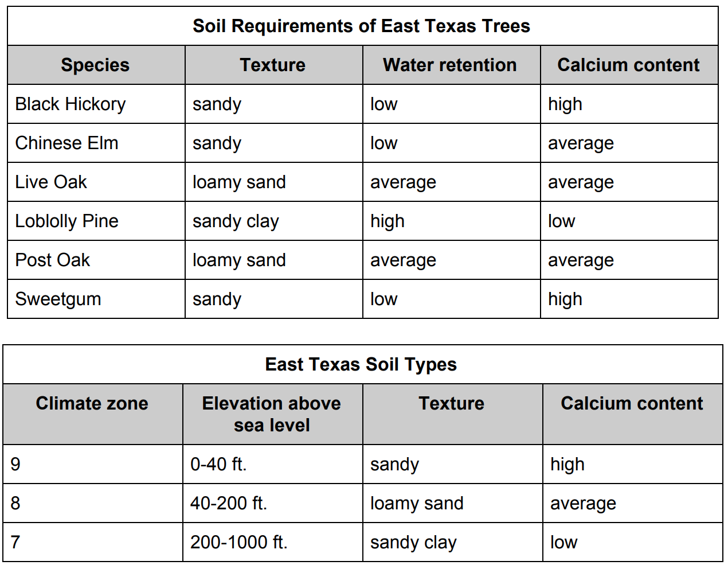The height and width of the screenshot is (569, 728).
Task: Select the Water retention column header
Action: (450, 65)
